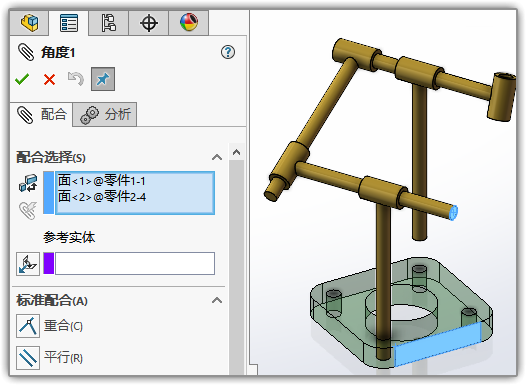Click the purple reference color swatch
This screenshot has width=526, height=385.
[49, 264]
